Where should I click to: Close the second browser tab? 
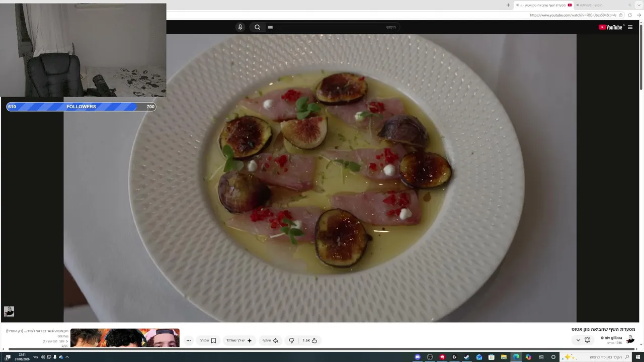click(577, 5)
